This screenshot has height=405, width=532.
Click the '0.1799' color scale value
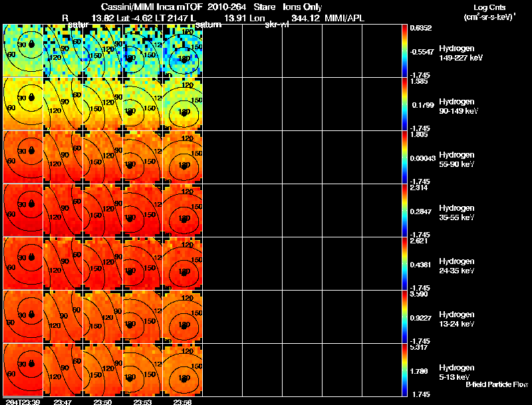(423, 105)
